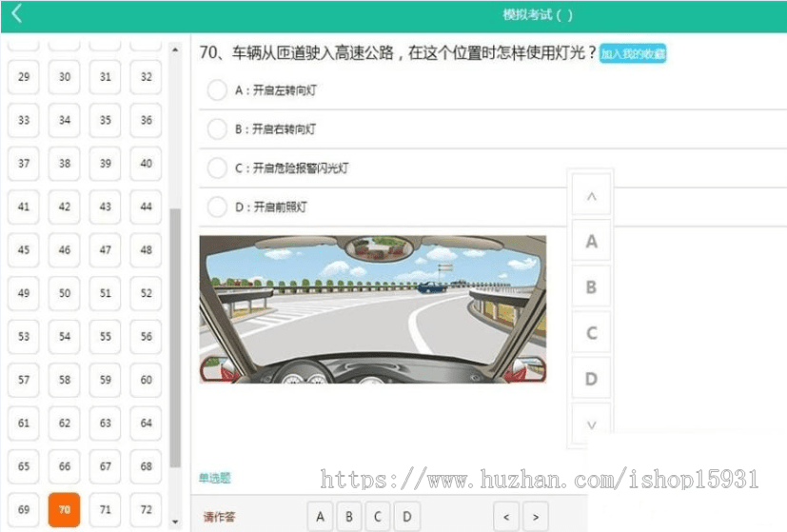Choose C in the floating answer panel

pyautogui.click(x=591, y=333)
